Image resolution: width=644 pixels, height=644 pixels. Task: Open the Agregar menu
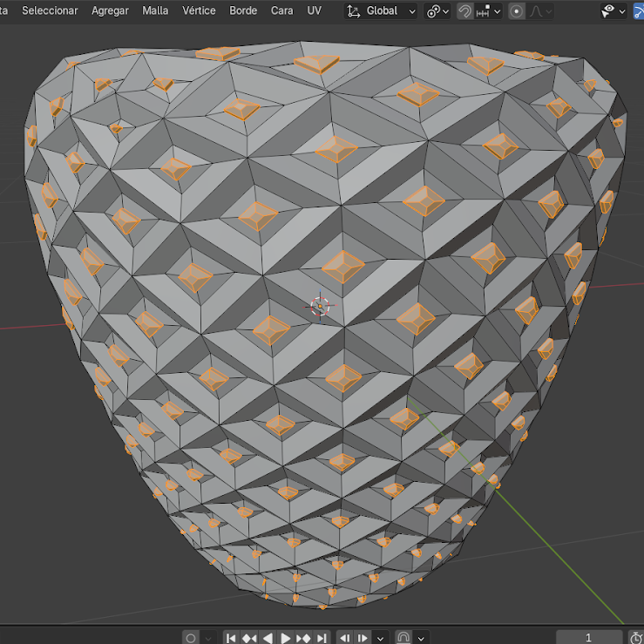[x=110, y=10]
